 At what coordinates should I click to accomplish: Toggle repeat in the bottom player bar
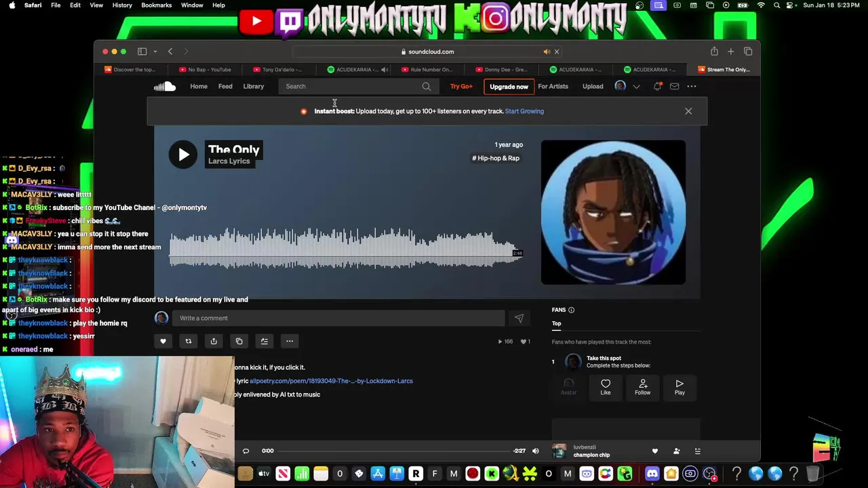pyautogui.click(x=246, y=451)
